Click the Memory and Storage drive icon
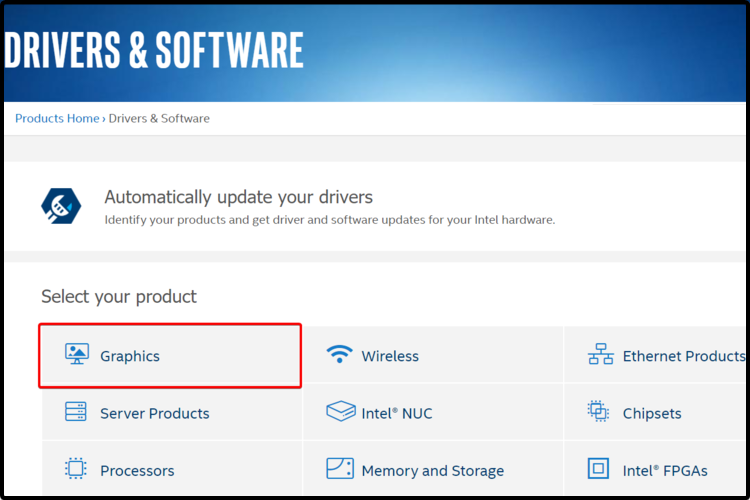Image resolution: width=750 pixels, height=500 pixels. click(x=340, y=468)
